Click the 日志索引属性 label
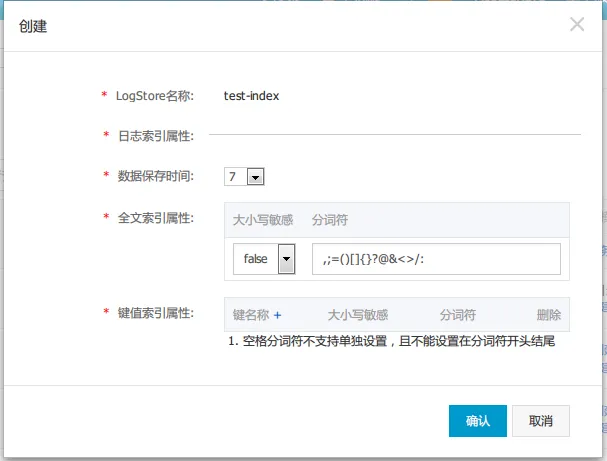This screenshot has height=461, width=607. [156, 136]
